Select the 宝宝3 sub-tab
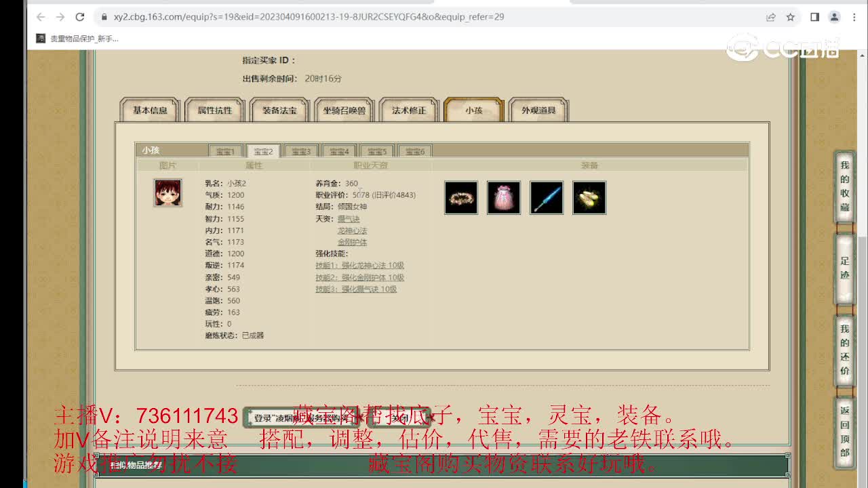Screen dimensions: 868x488 click(301, 151)
